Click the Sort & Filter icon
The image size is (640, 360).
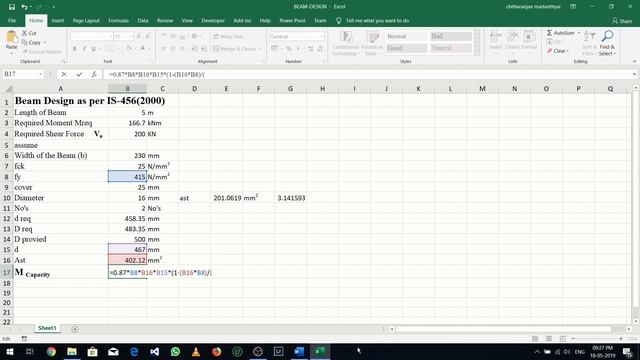pyautogui.click(x=589, y=37)
